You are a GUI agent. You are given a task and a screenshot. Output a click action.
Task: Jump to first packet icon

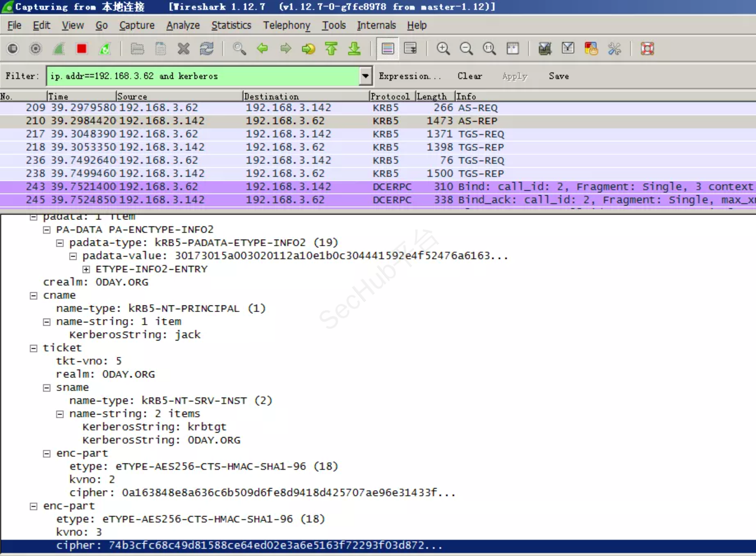(x=331, y=49)
